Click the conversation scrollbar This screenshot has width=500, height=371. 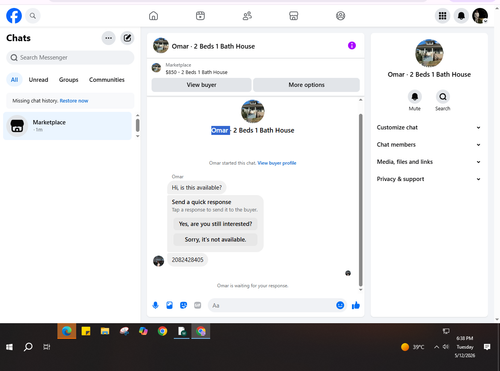point(360,200)
